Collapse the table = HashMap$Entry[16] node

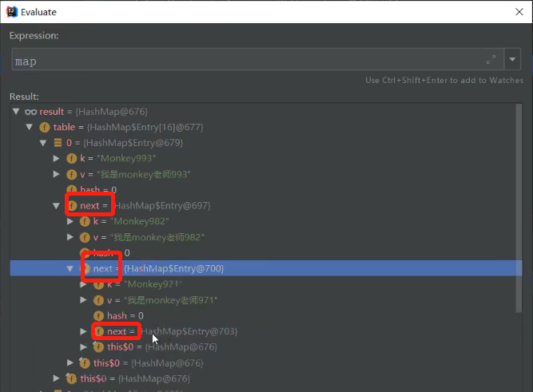[30, 127]
